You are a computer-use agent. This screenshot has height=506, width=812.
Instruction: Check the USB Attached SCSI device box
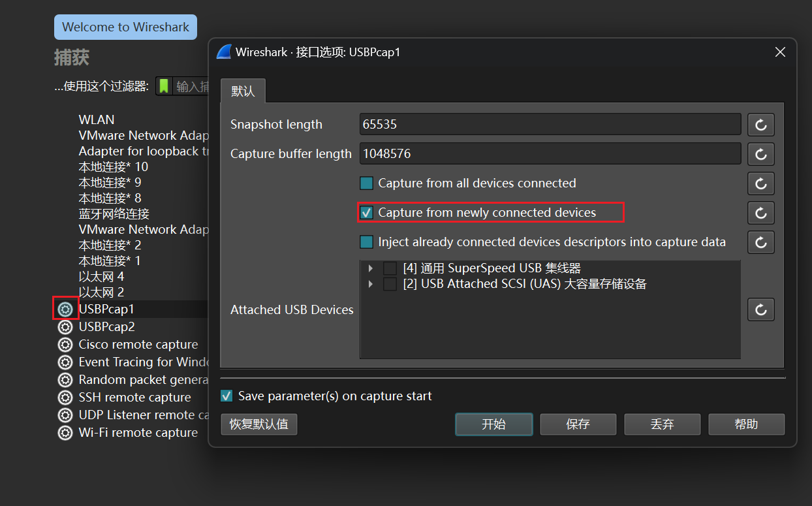click(390, 284)
